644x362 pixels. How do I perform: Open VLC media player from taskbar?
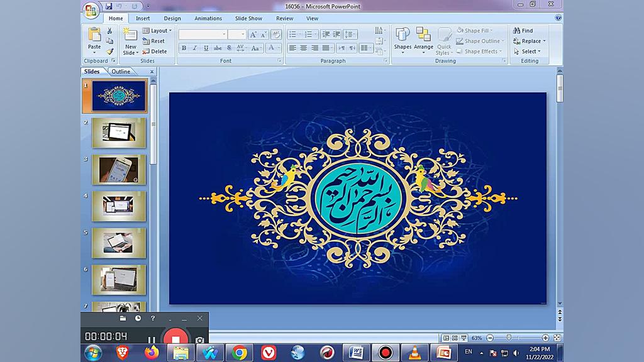(x=414, y=353)
